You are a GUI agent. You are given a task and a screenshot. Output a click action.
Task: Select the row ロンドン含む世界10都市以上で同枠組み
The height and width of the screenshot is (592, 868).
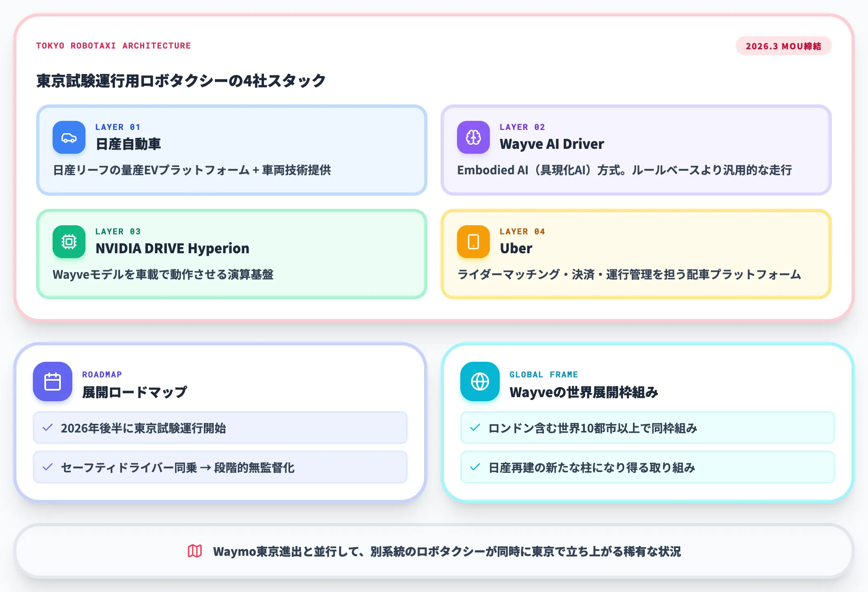[648, 428]
